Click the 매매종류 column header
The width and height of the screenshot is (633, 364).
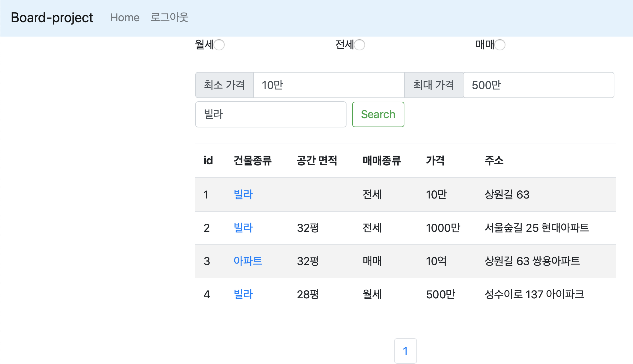[381, 161]
